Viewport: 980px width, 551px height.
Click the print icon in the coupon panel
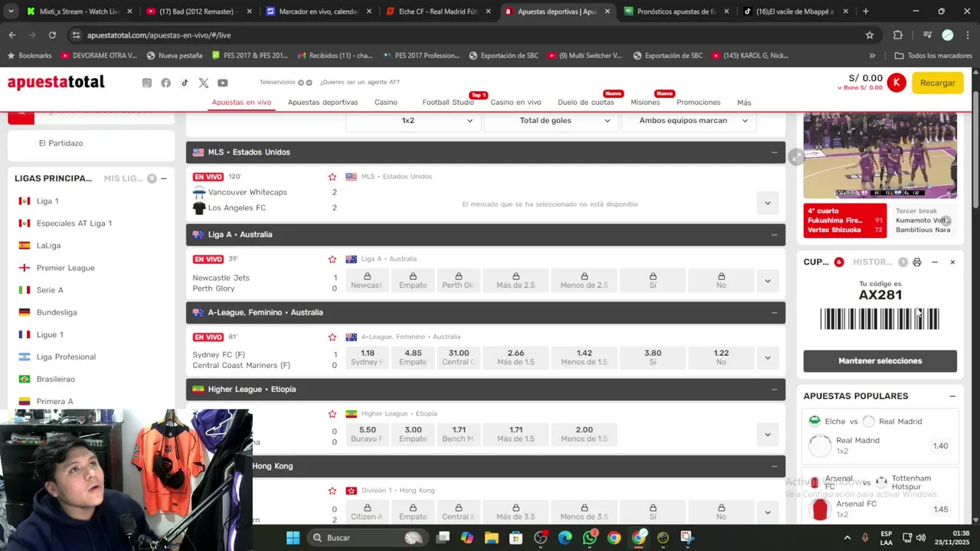click(x=917, y=262)
